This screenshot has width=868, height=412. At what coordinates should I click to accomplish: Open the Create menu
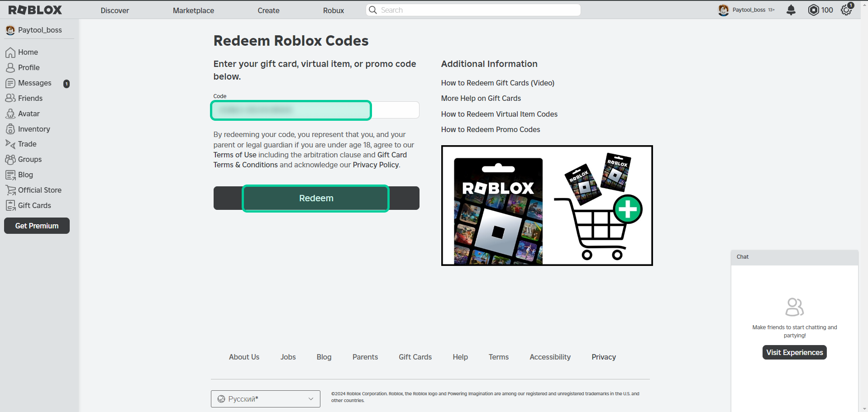pos(268,10)
